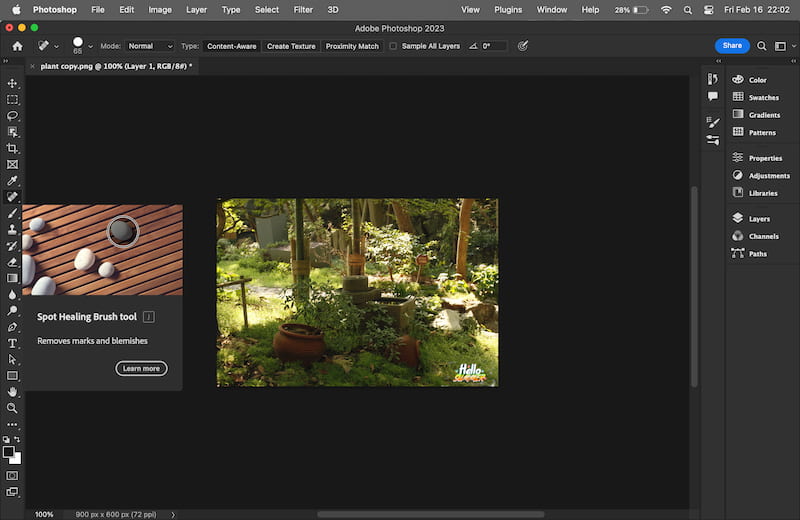The image size is (800, 520).
Task: Open Wi-Fi status menu
Action: click(666, 10)
